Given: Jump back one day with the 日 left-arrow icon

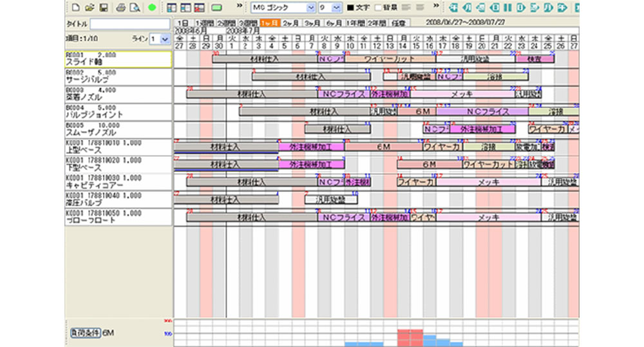Looking at the screenshot, I should (495, 7).
